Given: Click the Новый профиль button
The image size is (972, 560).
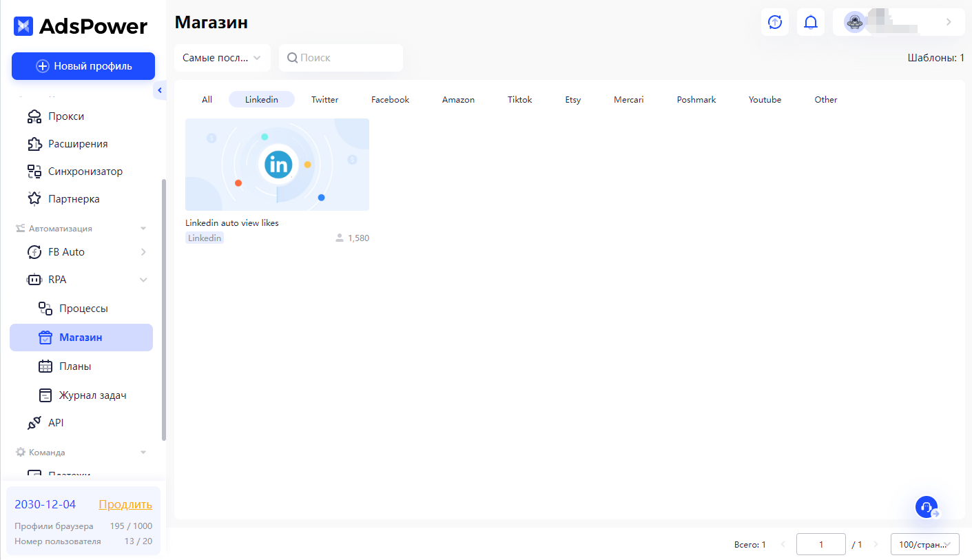Looking at the screenshot, I should tap(83, 66).
